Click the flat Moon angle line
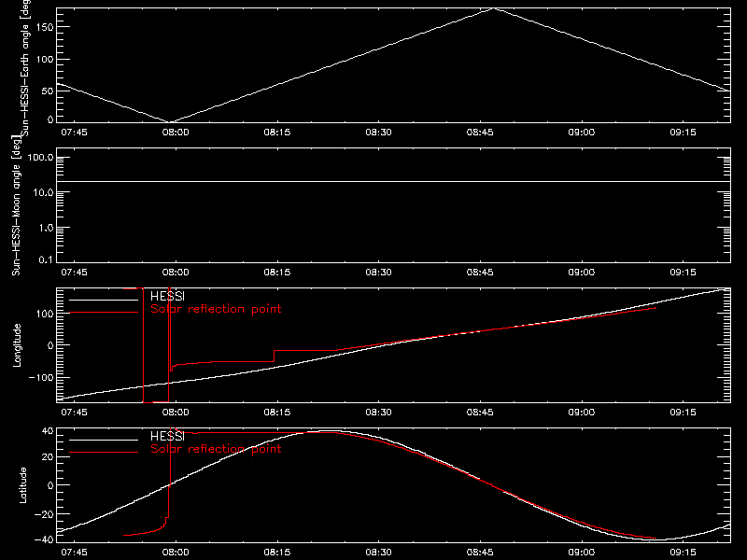 (393, 181)
